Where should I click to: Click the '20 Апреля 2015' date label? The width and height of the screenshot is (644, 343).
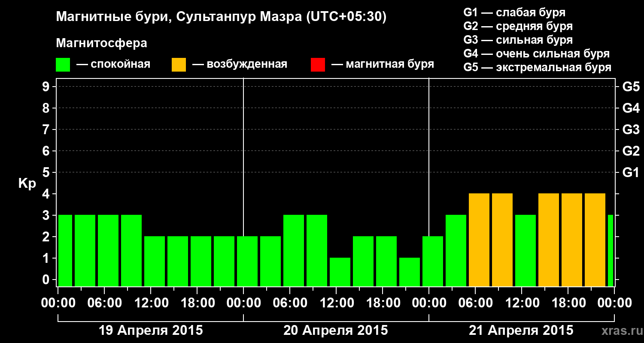coord(336,331)
